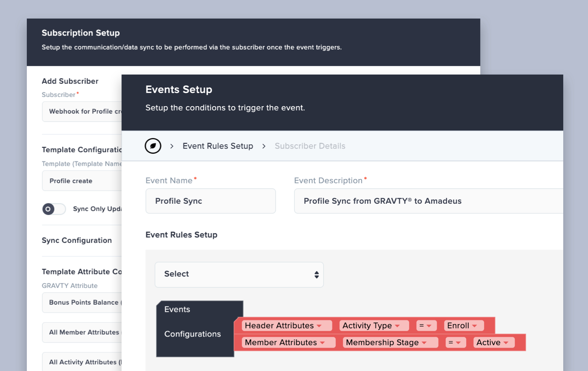The image size is (588, 371).
Task: Click the chevron before Subscriber Details
Action: click(264, 146)
